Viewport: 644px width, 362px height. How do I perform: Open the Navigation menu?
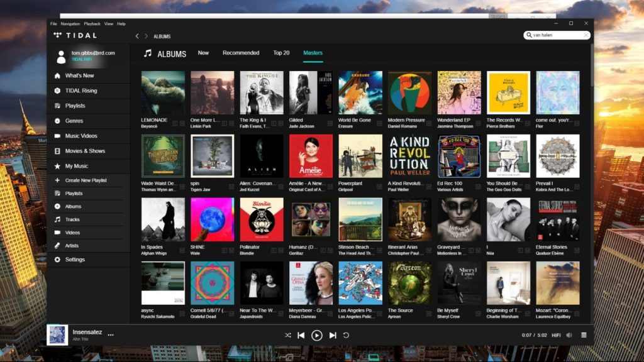[70, 24]
